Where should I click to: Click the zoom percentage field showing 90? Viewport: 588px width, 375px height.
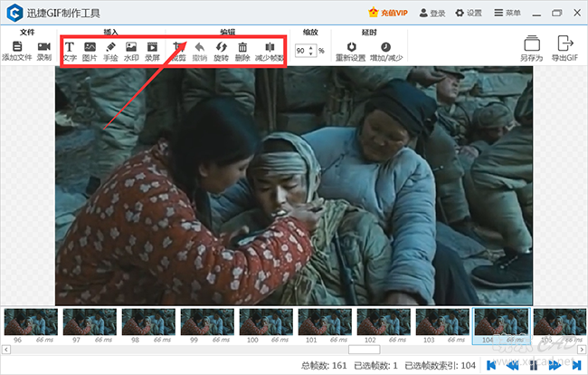tap(300, 51)
